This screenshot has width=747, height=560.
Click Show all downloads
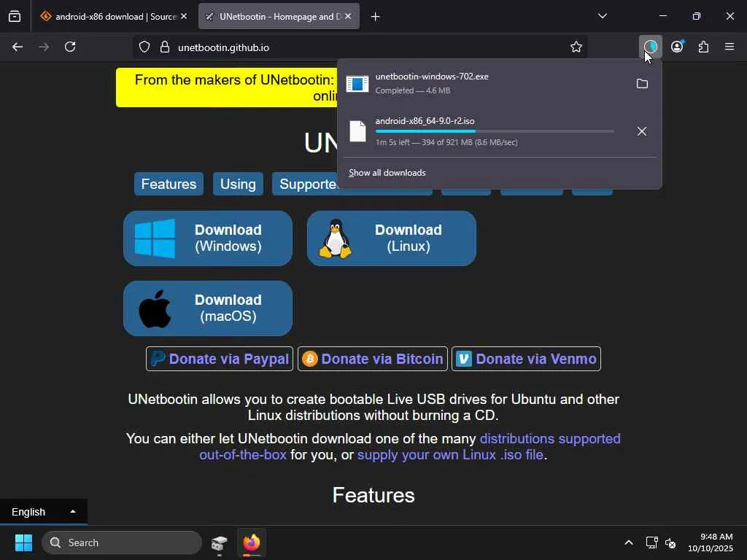pyautogui.click(x=387, y=173)
